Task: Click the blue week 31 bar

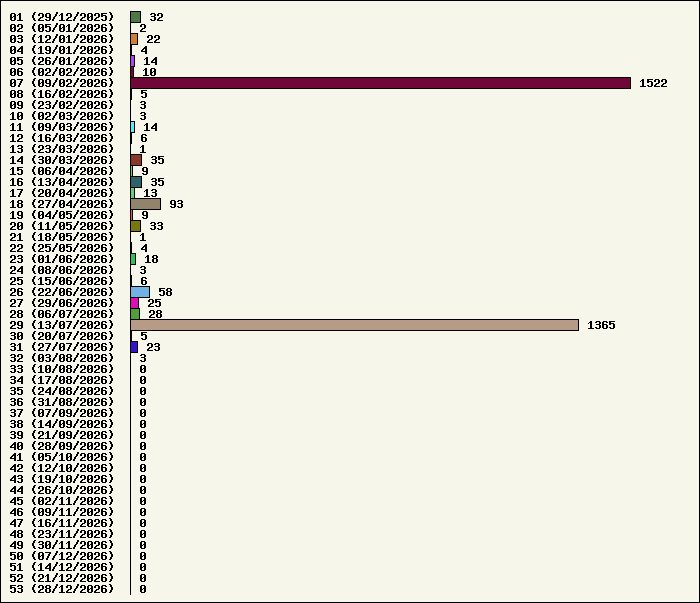Action: coord(134,347)
